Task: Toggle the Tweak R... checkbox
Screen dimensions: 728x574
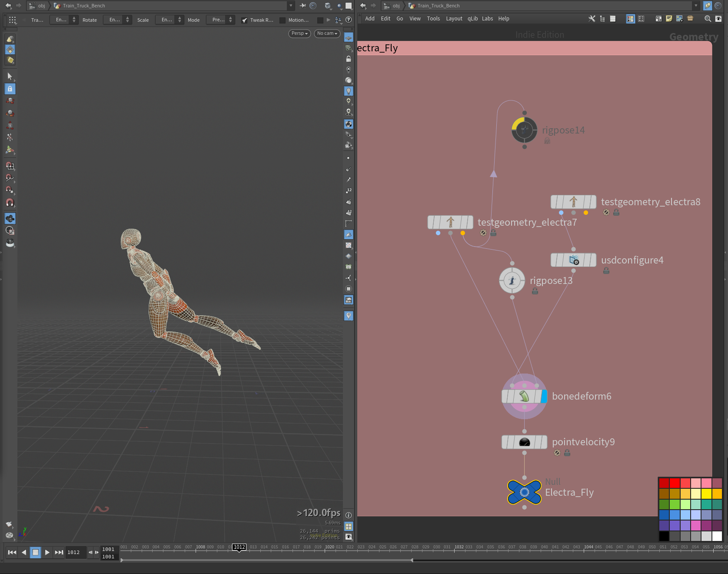Action: coord(245,20)
